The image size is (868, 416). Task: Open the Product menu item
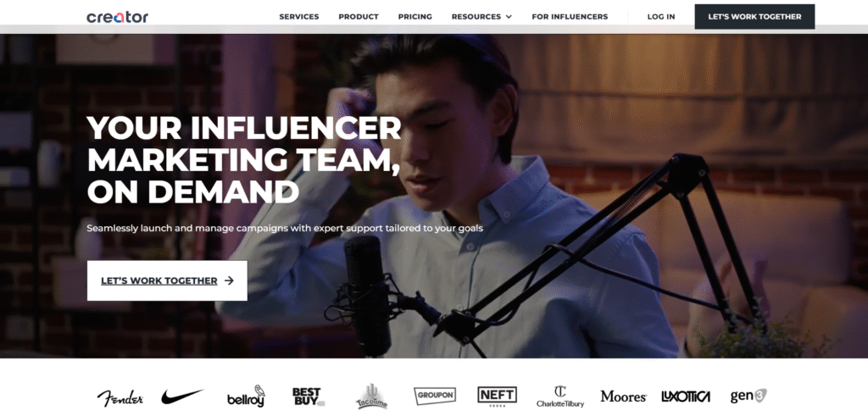tap(359, 17)
